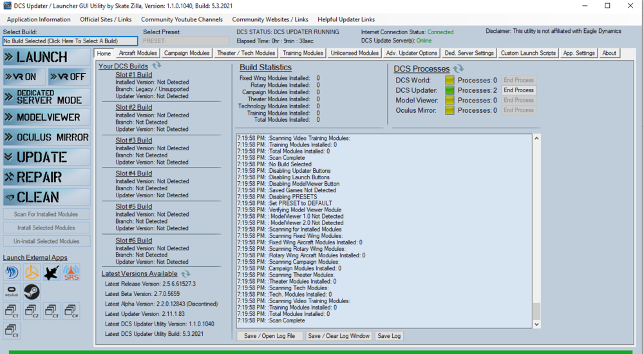The image size is (644, 354).
Task: Open the MODELVIEWER
Action: click(47, 117)
